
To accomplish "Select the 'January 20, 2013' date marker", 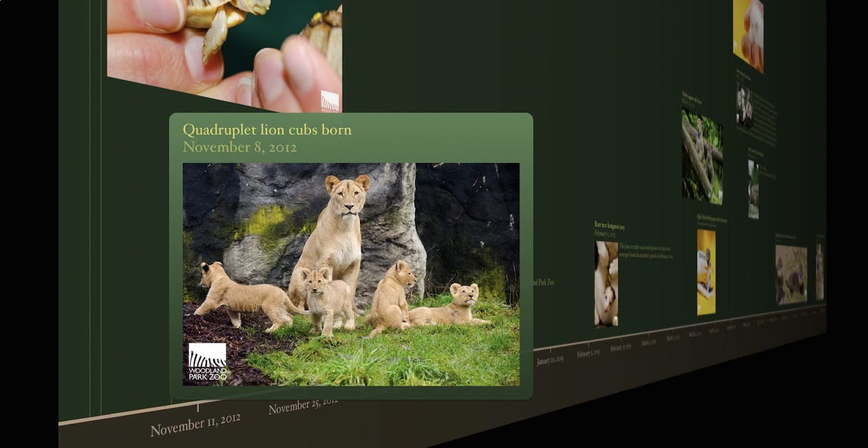I will (548, 360).
